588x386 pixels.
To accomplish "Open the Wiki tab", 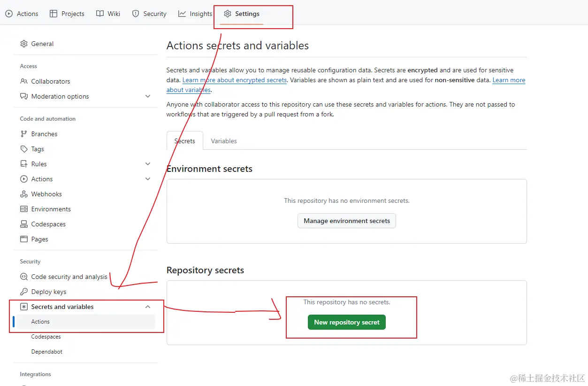I will click(108, 14).
